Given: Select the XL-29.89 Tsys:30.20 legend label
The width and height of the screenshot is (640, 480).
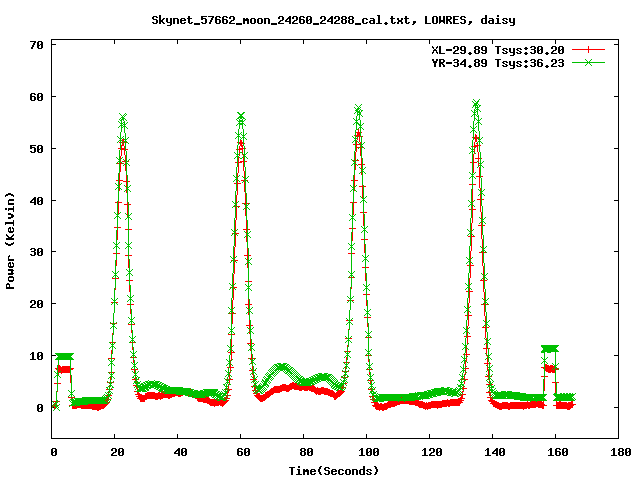Looking at the screenshot, I should (x=498, y=50).
